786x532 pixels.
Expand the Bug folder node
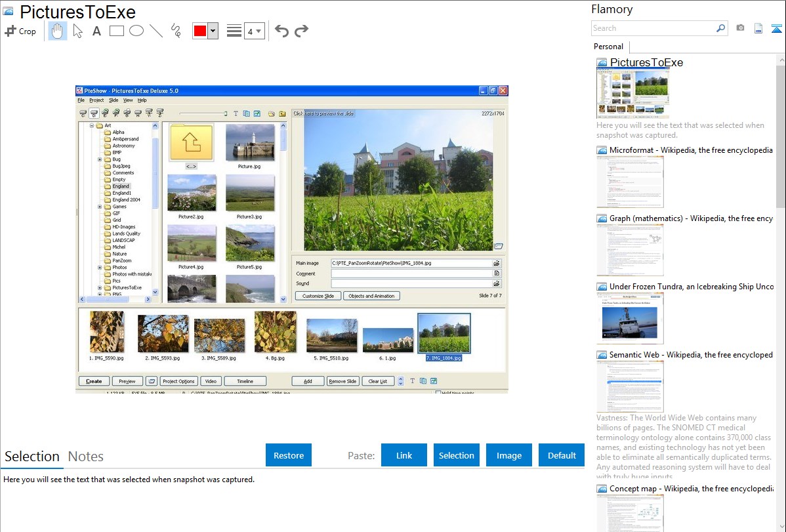(100, 159)
